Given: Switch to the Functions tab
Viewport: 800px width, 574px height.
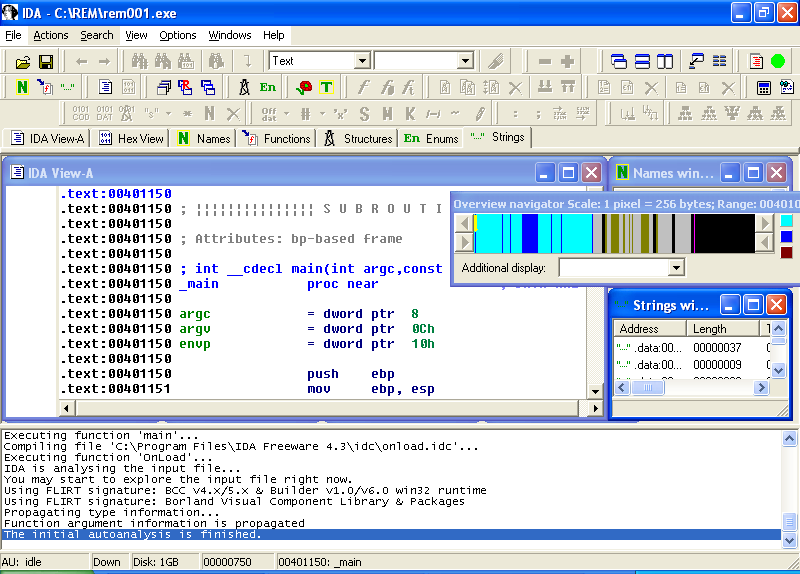Looking at the screenshot, I should pyautogui.click(x=277, y=138).
